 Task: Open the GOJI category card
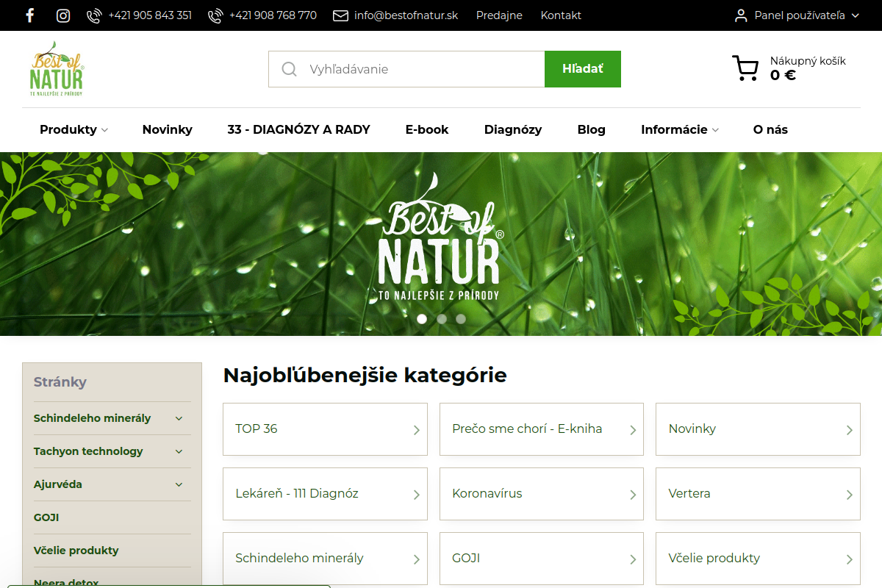coord(542,559)
